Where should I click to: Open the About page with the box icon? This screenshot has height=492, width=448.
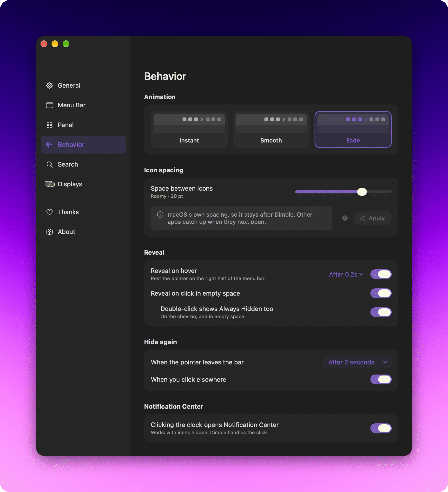(x=83, y=232)
